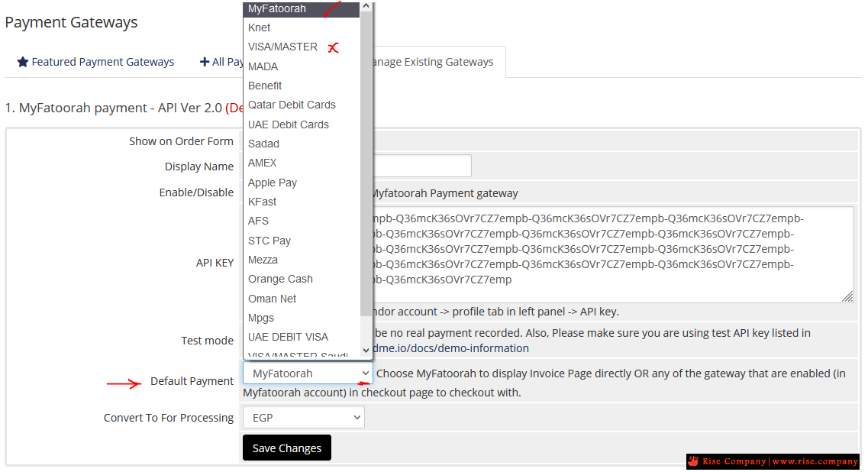This screenshot has width=868, height=472.
Task: Click the dropdown list scrollbar thumb
Action: coord(366,163)
